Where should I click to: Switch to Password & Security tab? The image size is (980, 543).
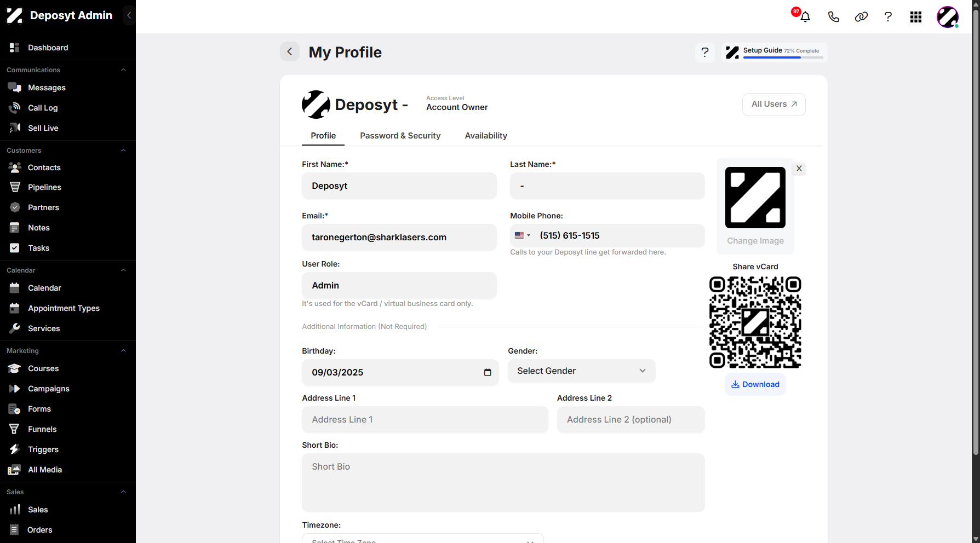pyautogui.click(x=400, y=136)
